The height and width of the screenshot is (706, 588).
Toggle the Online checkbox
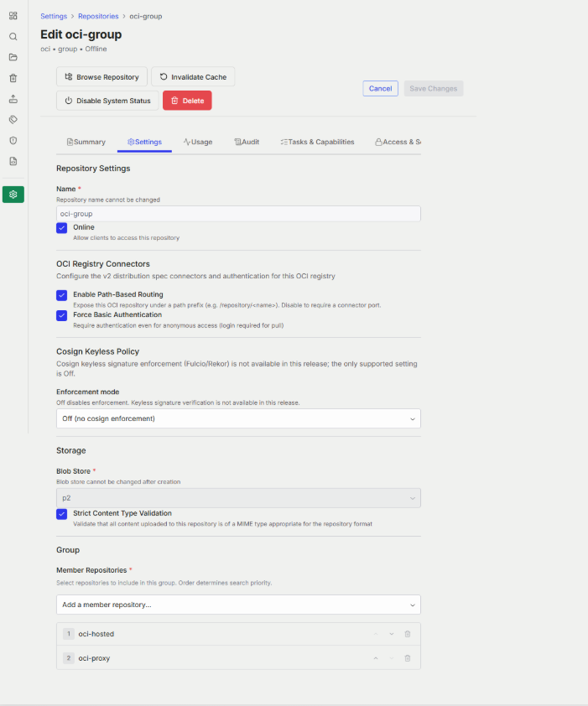62,228
